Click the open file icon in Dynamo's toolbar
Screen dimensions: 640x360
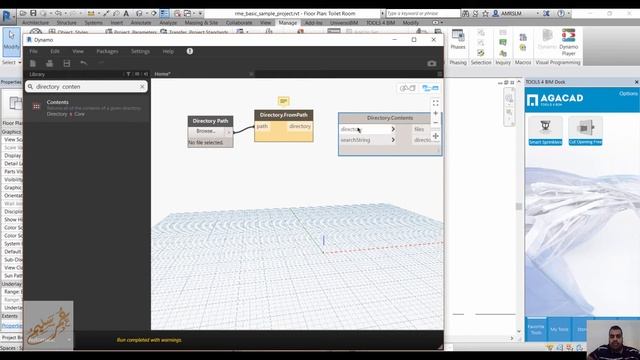49,63
